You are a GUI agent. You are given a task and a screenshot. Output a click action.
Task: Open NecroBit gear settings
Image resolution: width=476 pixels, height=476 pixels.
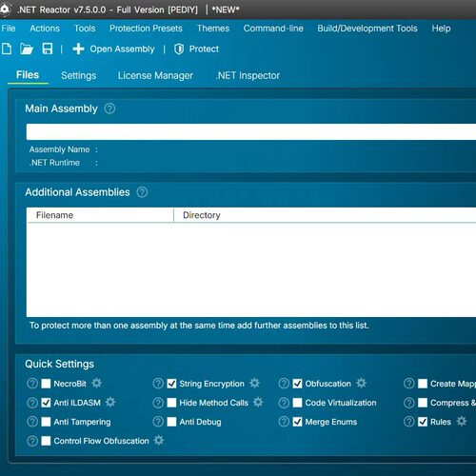pos(97,383)
